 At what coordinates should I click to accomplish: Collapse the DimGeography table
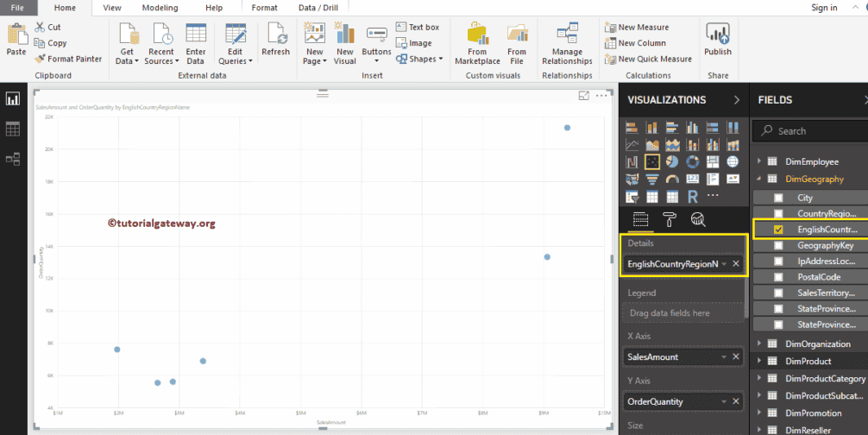(759, 179)
